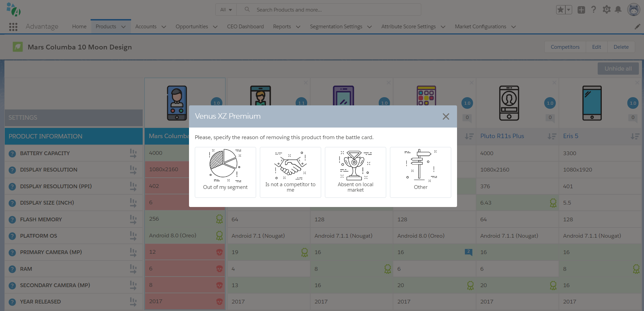Sort by the Flash Memory row icon
644x311 pixels.
tap(133, 219)
